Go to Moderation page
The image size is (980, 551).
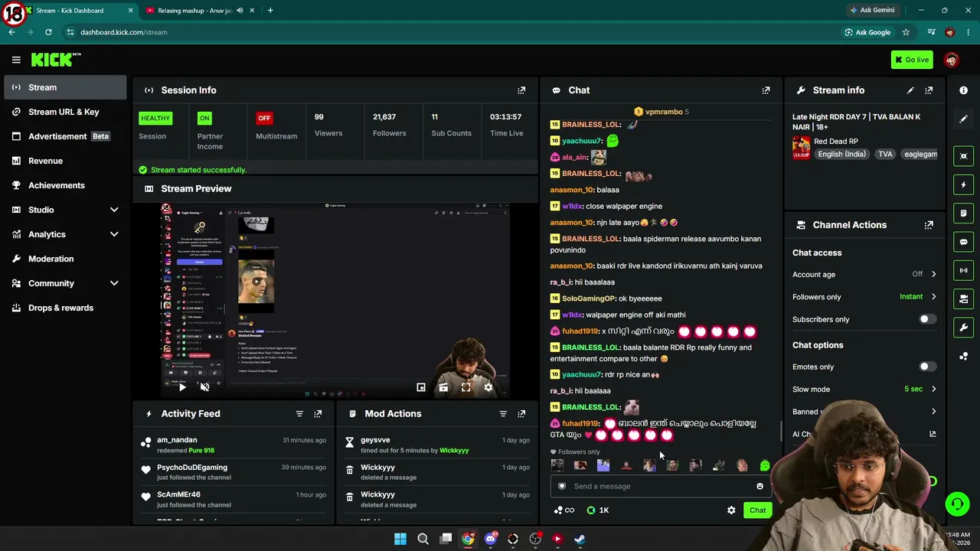tap(65, 259)
